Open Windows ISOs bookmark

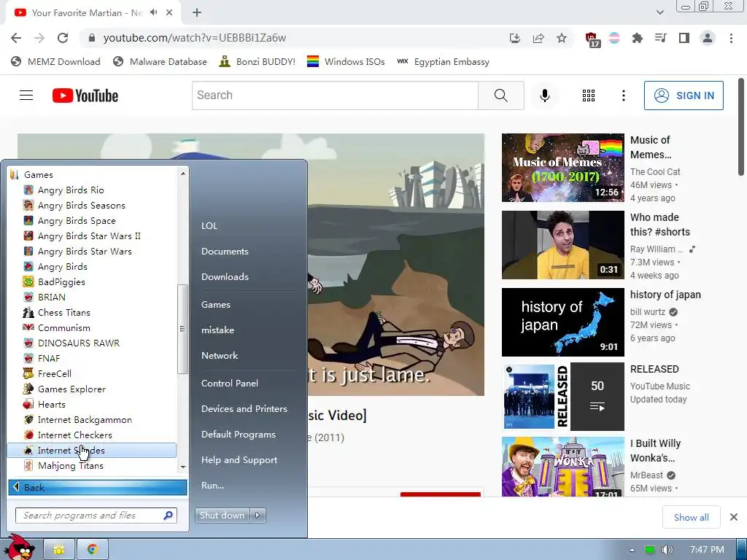pyautogui.click(x=346, y=61)
